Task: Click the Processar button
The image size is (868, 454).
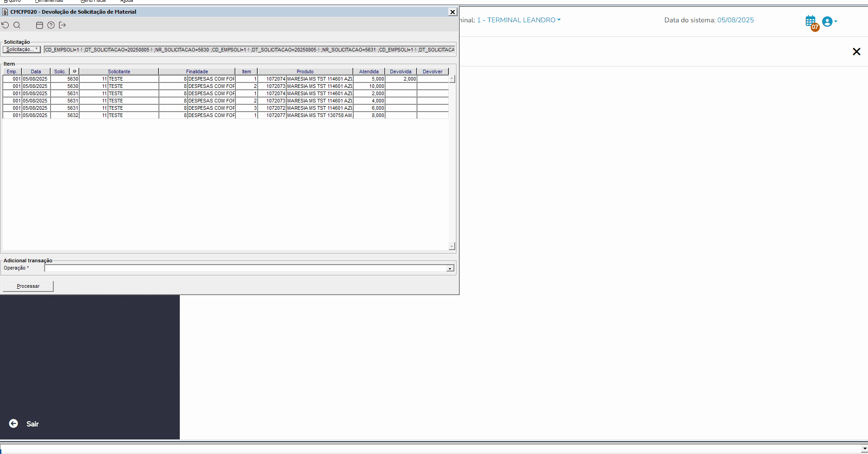Action: click(28, 286)
